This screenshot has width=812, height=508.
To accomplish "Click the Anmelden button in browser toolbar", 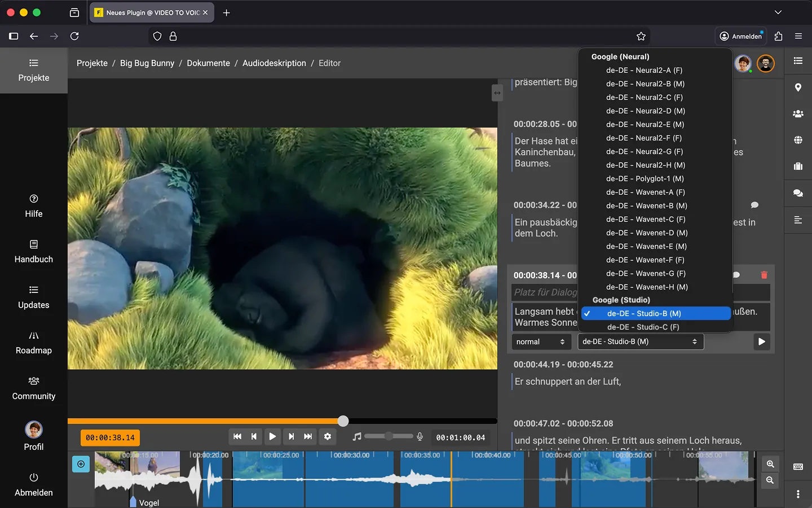I will [741, 36].
